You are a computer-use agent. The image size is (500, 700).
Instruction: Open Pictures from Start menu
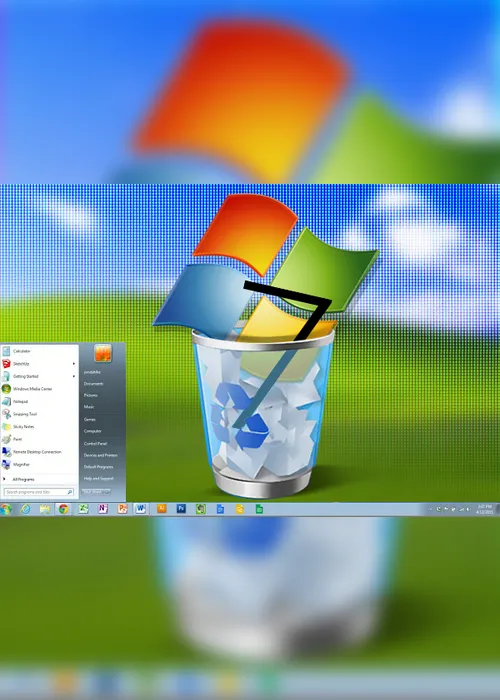coord(91,395)
